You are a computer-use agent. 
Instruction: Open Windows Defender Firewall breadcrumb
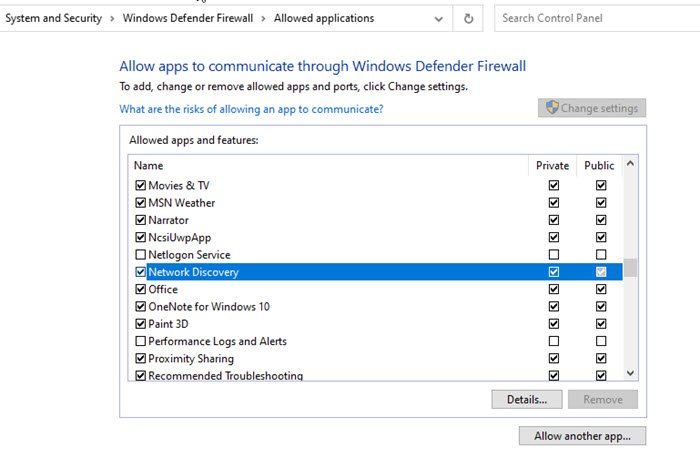(188, 18)
